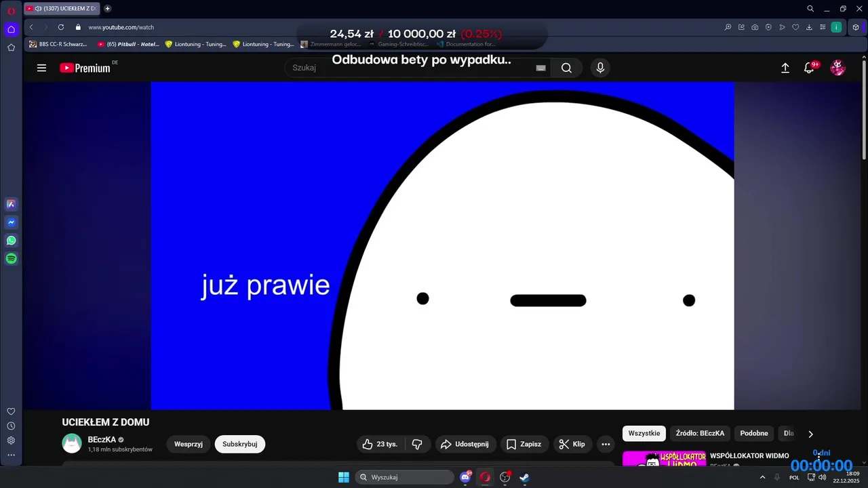868x488 pixels.
Task: Select the Źródło: BEczKA chip
Action: 700,433
